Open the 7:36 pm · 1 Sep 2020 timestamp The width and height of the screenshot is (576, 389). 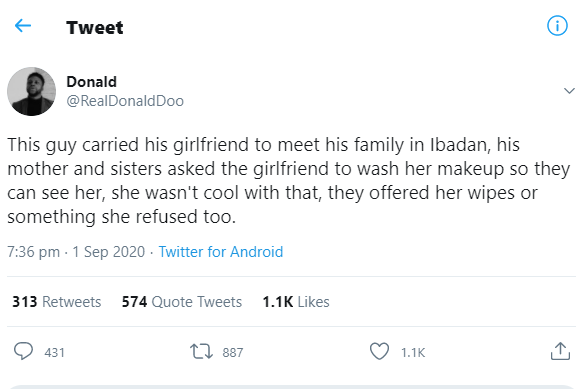[x=76, y=252]
